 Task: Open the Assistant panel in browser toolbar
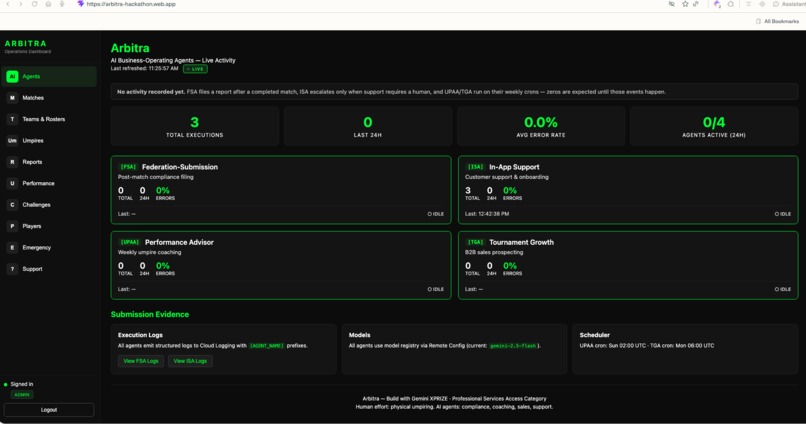pos(789,4)
